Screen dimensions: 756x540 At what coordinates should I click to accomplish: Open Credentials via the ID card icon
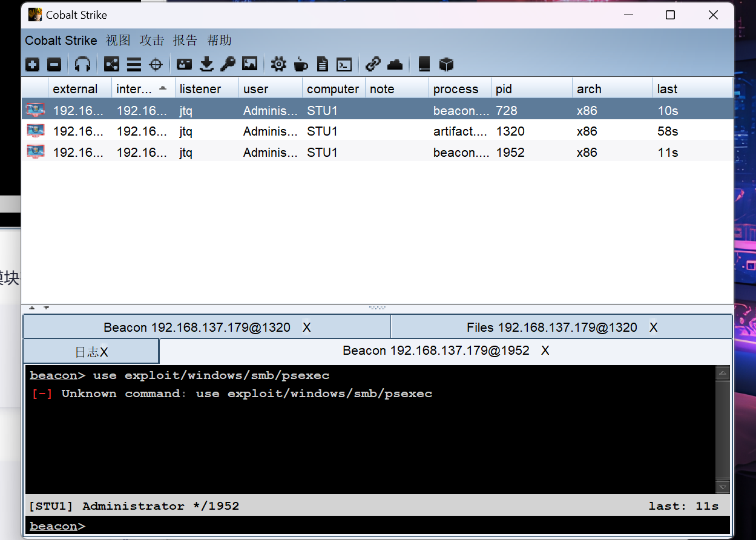pos(184,64)
